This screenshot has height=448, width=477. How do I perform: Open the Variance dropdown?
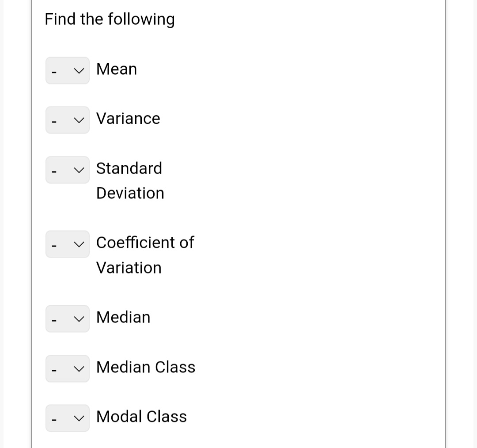pyautogui.click(x=68, y=120)
